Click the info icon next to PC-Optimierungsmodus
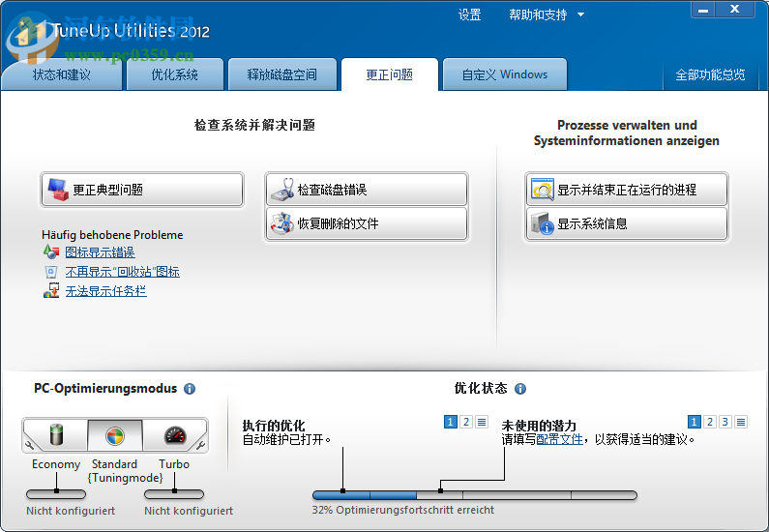769x532 pixels. point(190,389)
